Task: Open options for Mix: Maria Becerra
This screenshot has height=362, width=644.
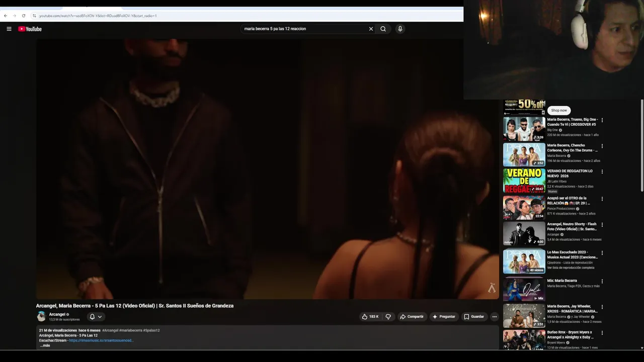Action: pos(602,282)
